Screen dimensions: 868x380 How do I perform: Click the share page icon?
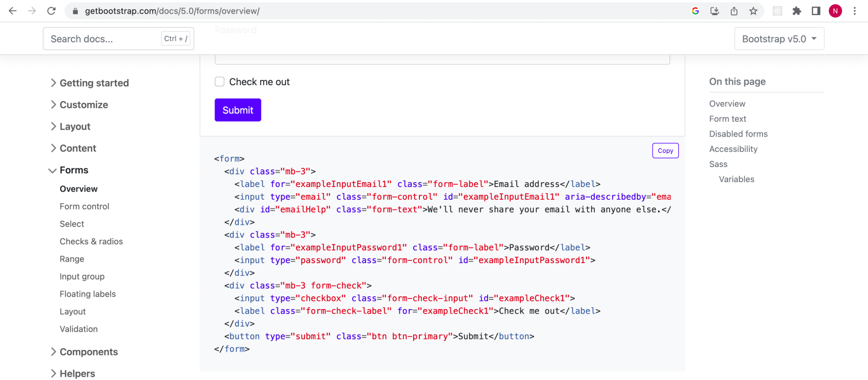click(734, 11)
